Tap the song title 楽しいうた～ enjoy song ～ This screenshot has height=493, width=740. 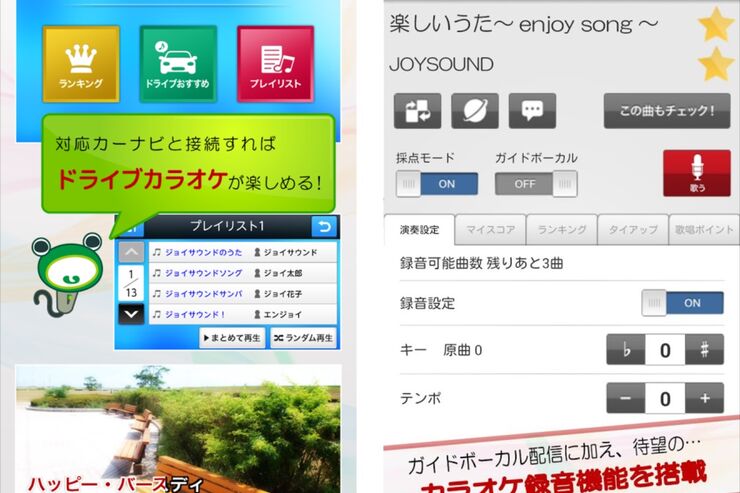point(524,24)
